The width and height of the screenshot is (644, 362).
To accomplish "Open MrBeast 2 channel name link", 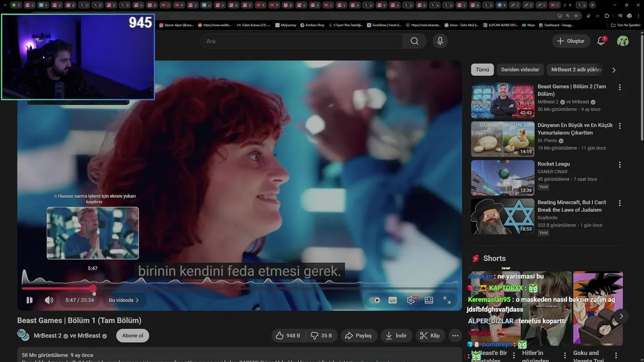I will (x=47, y=336).
